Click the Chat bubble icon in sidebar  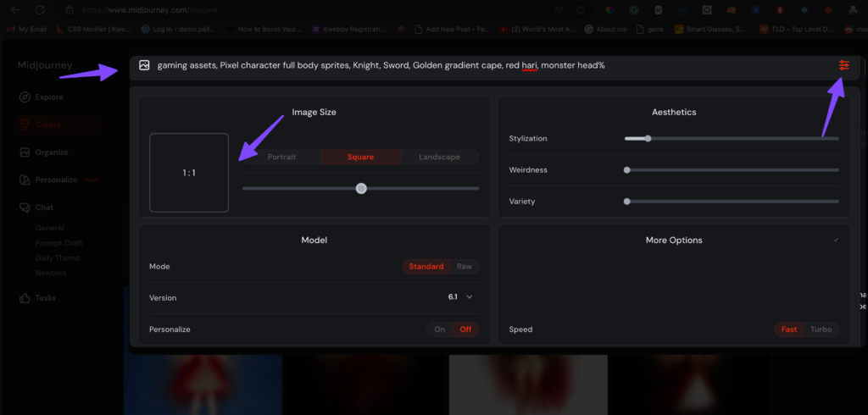click(x=25, y=207)
